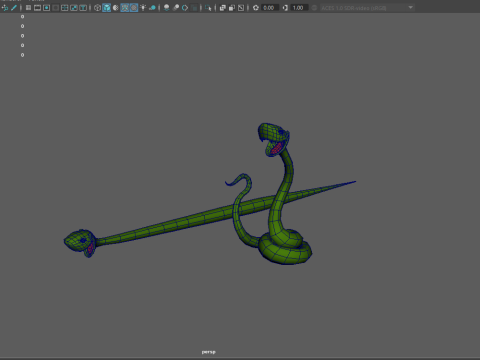Toggle the Safe Action guide
480x360 pixels.
[74, 8]
